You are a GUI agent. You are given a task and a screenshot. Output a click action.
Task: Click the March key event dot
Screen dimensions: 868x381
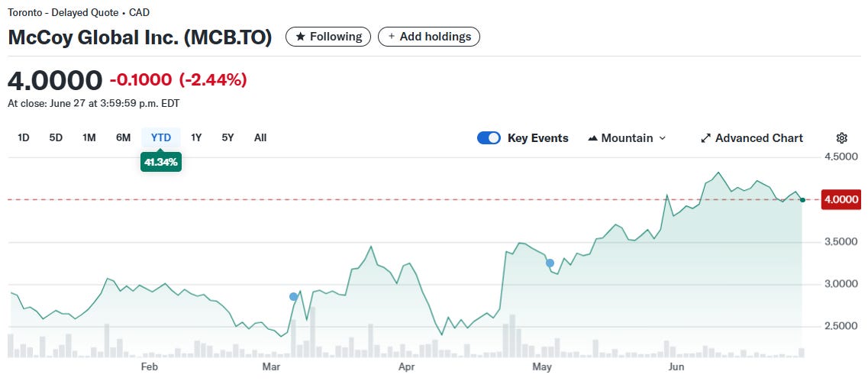tap(293, 297)
